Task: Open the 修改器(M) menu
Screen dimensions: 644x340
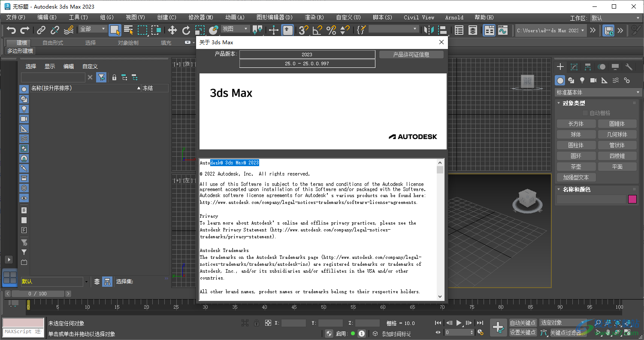Action: (x=201, y=18)
